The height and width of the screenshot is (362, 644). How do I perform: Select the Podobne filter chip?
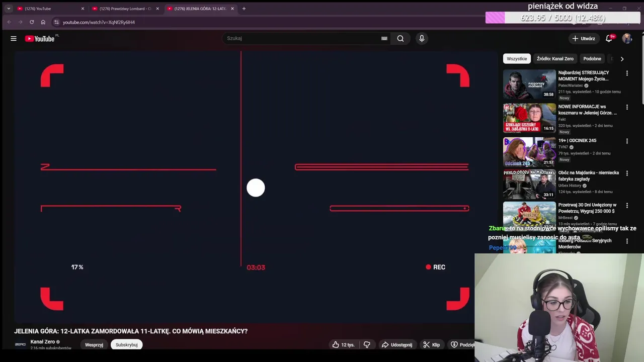pos(592,59)
